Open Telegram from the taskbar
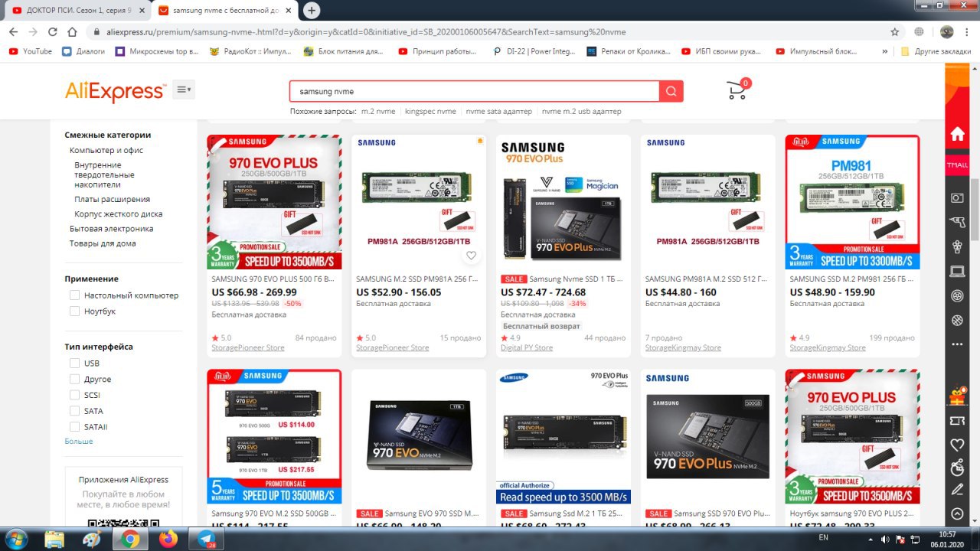The width and height of the screenshot is (980, 551). [207, 539]
